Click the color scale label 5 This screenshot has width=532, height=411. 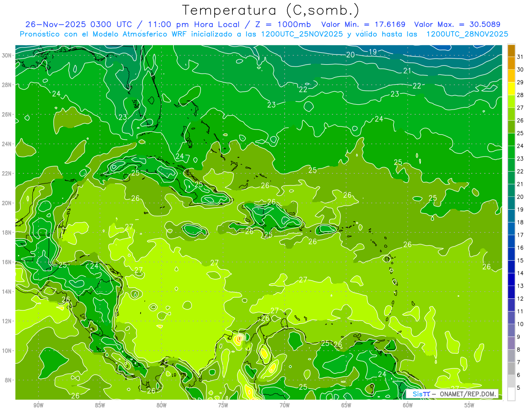pos(519,388)
